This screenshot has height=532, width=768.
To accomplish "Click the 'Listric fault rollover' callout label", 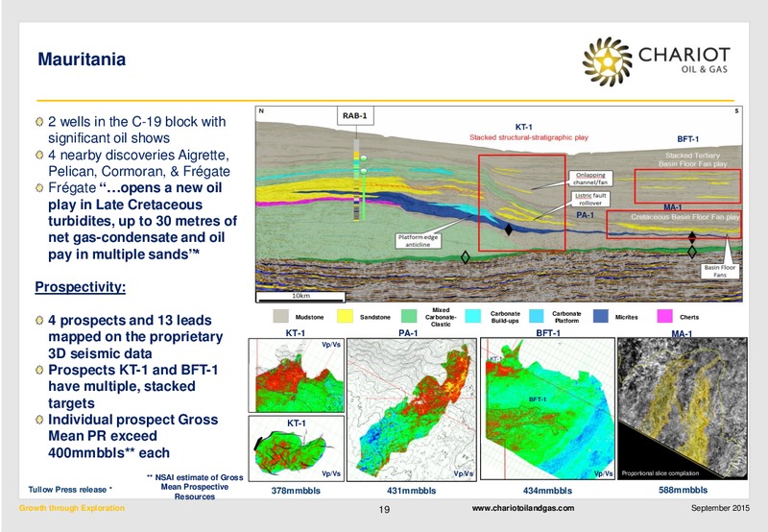I will pos(590,199).
